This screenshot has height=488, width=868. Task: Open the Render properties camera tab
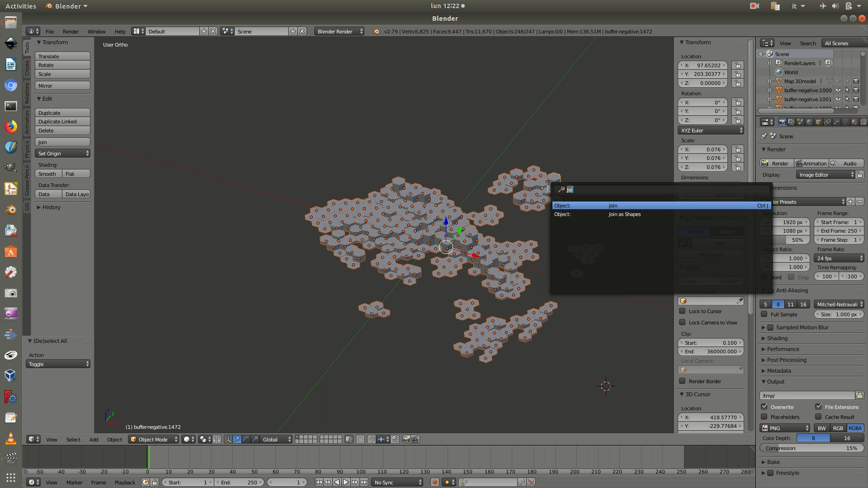click(782, 122)
